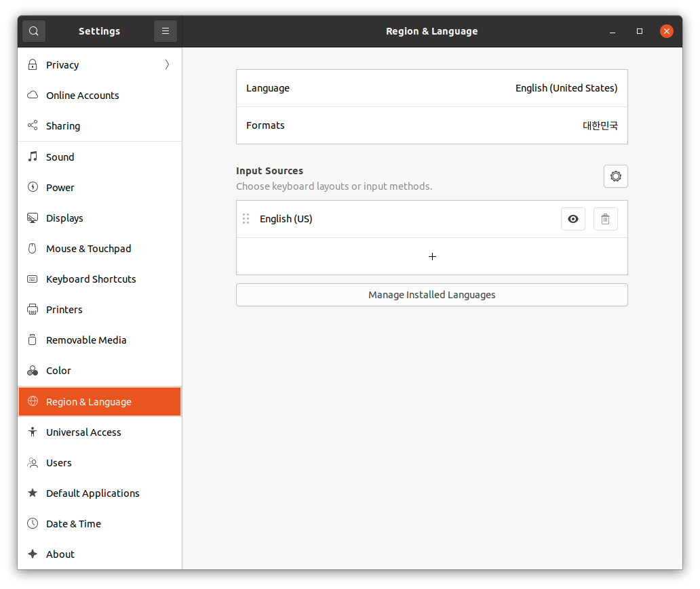Switch to Displays settings
The height and width of the screenshot is (589, 700).
pos(64,218)
